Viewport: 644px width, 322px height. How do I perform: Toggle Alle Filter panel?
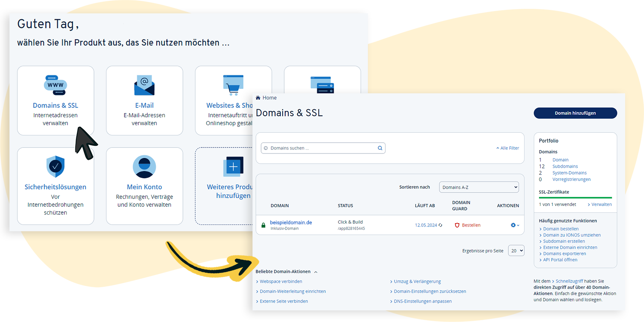click(x=507, y=148)
